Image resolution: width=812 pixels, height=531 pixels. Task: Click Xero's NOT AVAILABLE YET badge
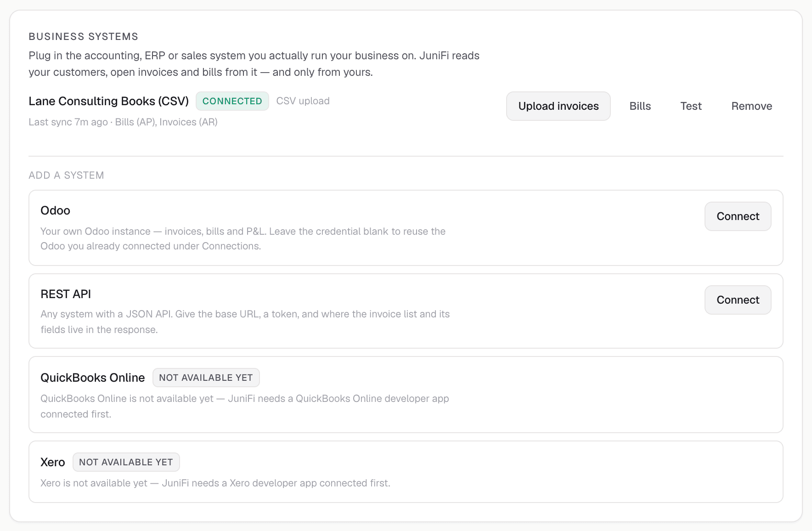click(126, 462)
